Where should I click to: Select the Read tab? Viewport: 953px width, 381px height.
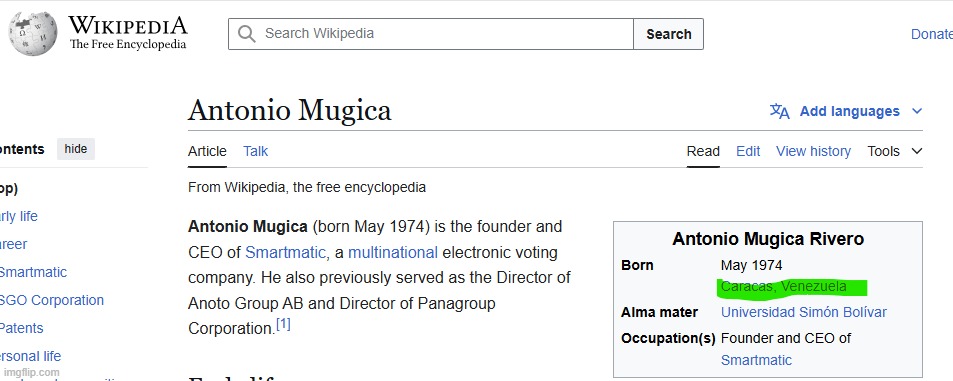[x=703, y=151]
